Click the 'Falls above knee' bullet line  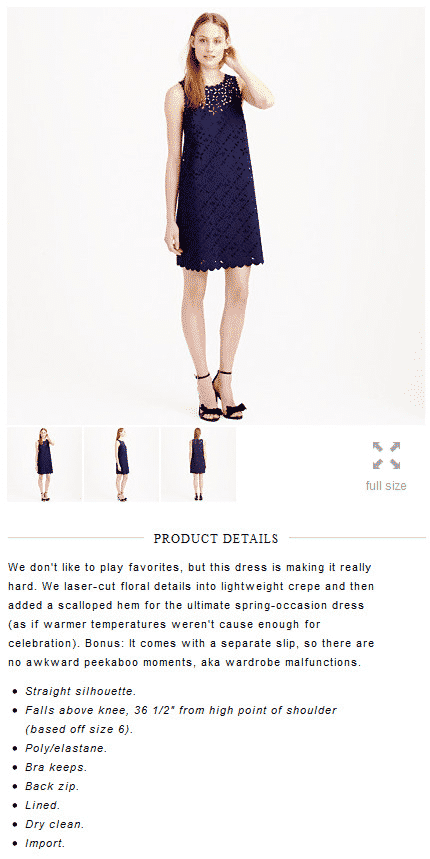[181, 711]
